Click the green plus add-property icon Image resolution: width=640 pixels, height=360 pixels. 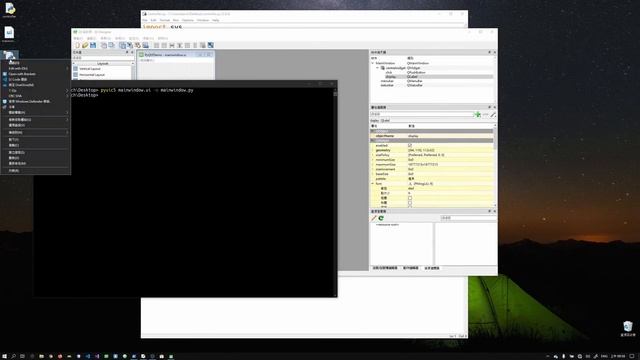477,114
